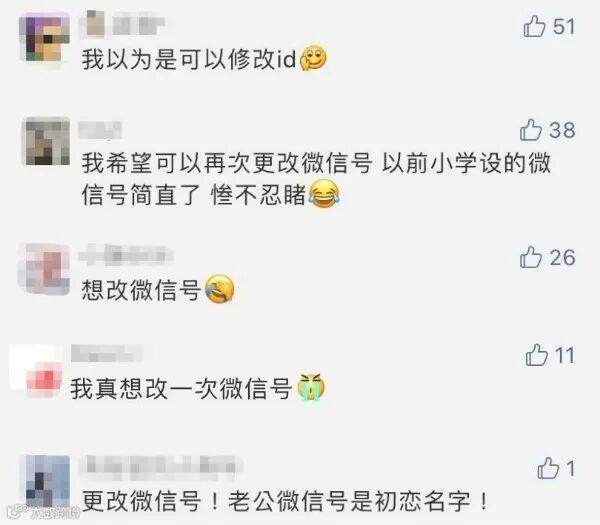This screenshot has height=525, width=600.
Task: Click the rolling laughing emoji after 想改微信号
Action: [x=219, y=289]
